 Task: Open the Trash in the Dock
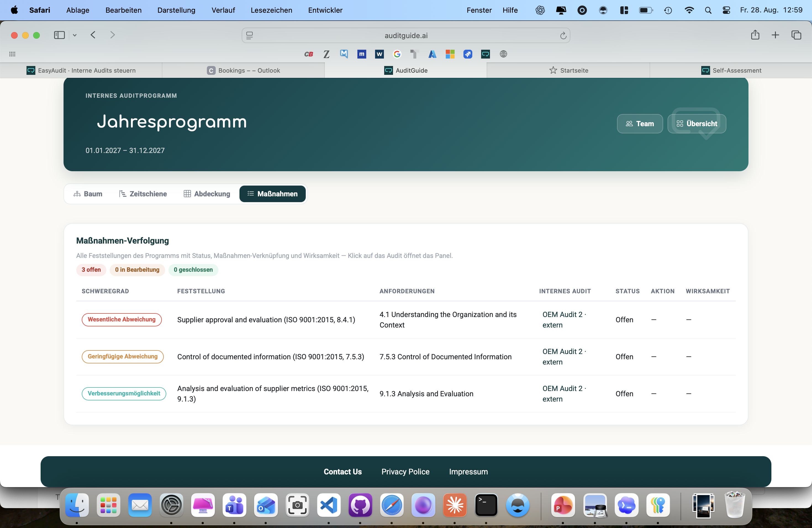coord(735,505)
